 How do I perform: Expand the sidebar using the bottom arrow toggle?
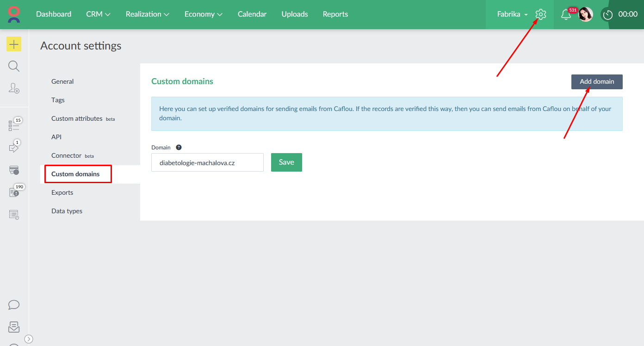pyautogui.click(x=29, y=339)
